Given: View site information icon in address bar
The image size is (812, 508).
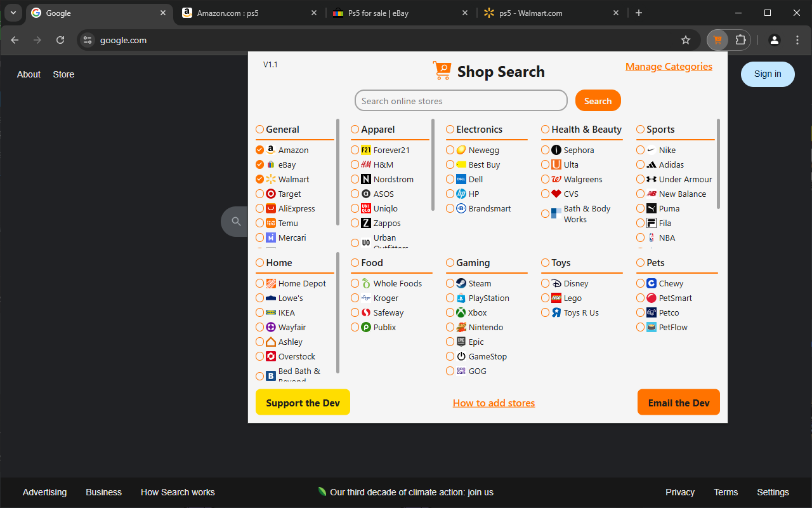Looking at the screenshot, I should point(88,40).
